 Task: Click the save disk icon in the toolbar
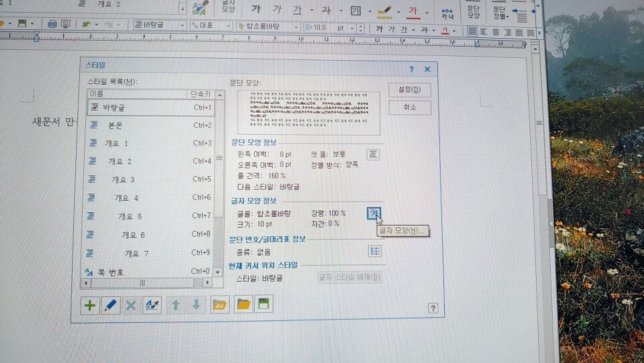click(22, 23)
